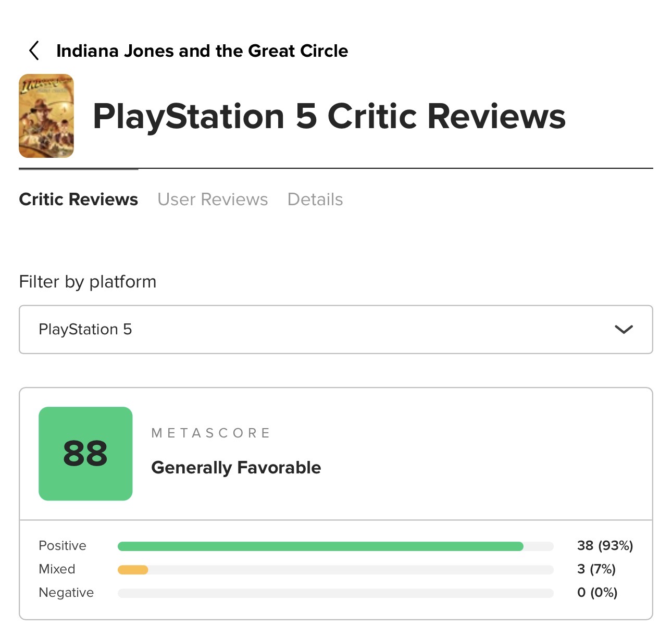Click the 0 (0%) negative count

[x=598, y=593]
